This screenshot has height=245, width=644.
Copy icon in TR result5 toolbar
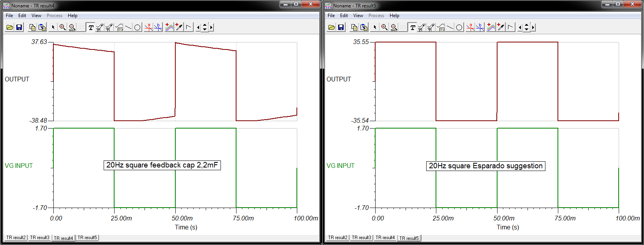coord(355,27)
